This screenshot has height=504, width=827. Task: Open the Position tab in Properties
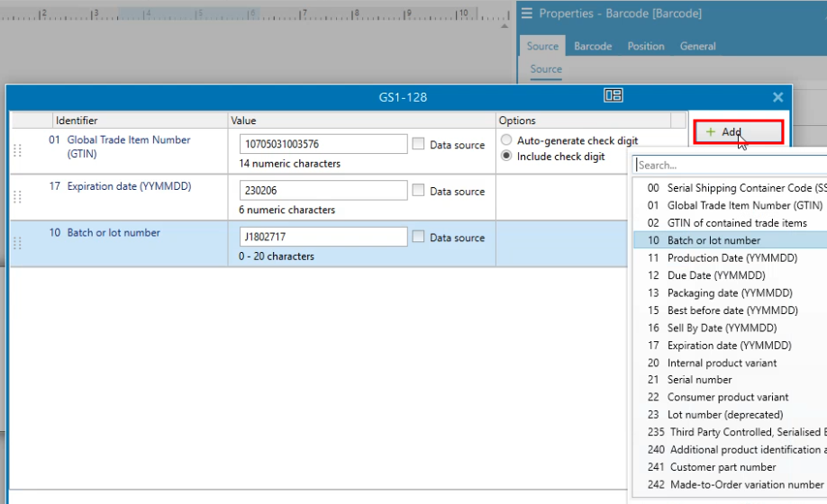[646, 46]
